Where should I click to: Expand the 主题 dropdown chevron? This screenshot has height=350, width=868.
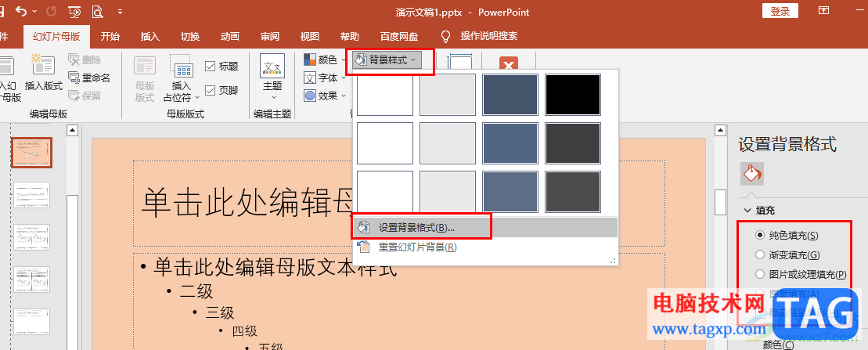[x=272, y=97]
